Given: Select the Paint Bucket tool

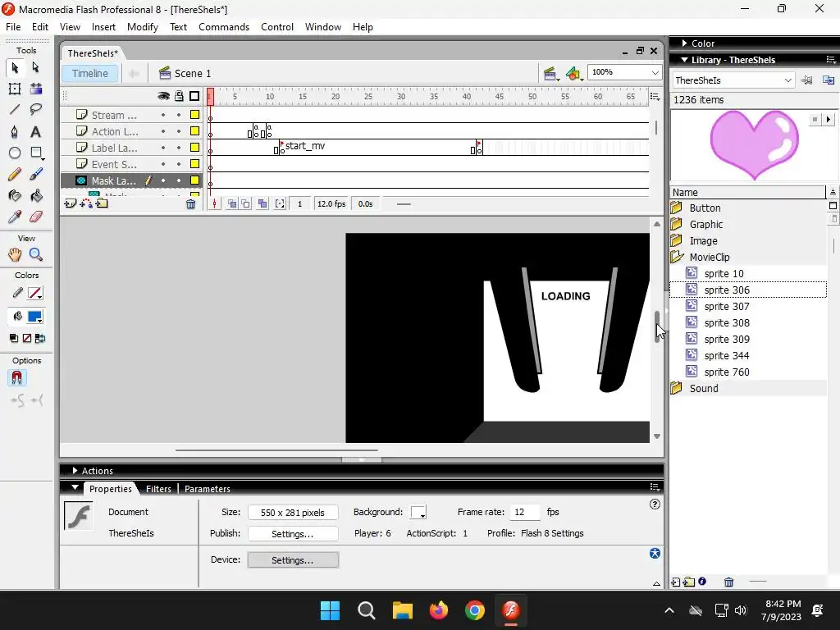Looking at the screenshot, I should click(x=36, y=195).
